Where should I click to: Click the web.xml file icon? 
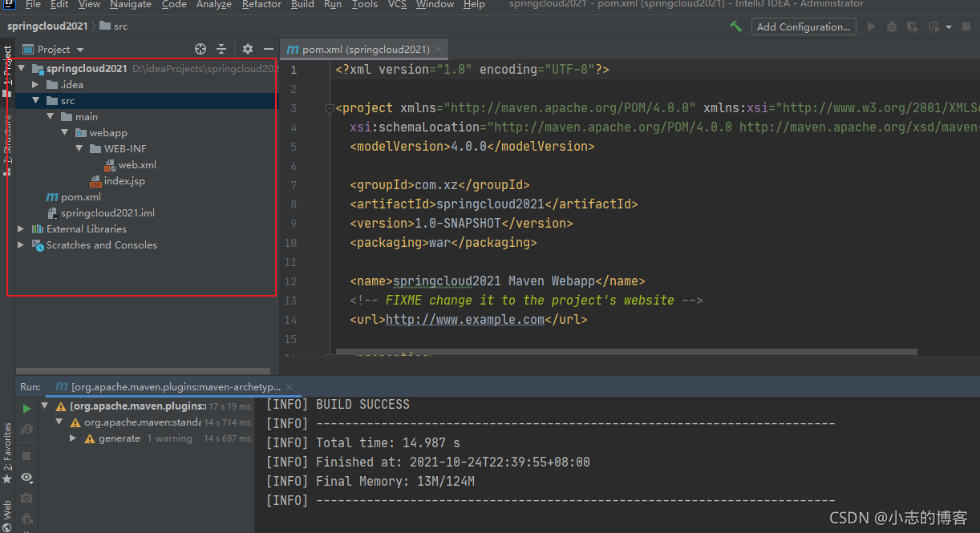[110, 165]
